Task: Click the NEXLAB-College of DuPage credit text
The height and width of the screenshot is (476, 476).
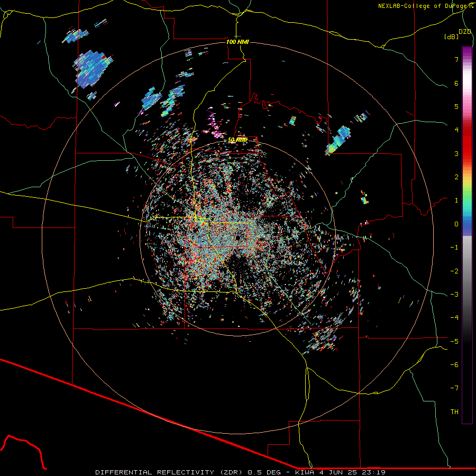Action: click(x=425, y=6)
